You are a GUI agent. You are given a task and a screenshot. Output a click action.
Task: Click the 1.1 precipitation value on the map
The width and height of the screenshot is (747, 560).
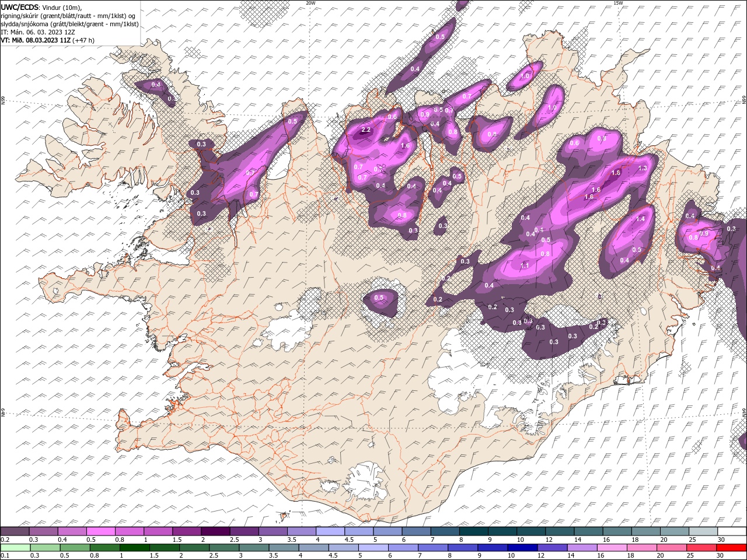coord(525,265)
